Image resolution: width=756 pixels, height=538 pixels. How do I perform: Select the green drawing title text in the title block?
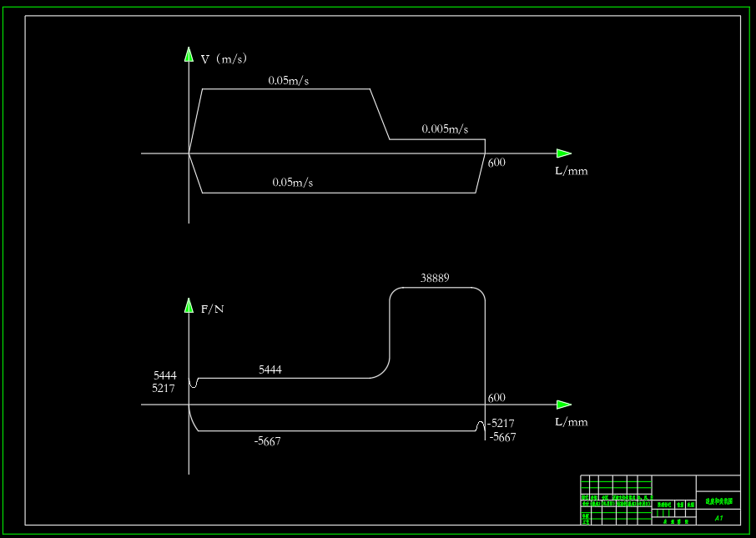718,501
